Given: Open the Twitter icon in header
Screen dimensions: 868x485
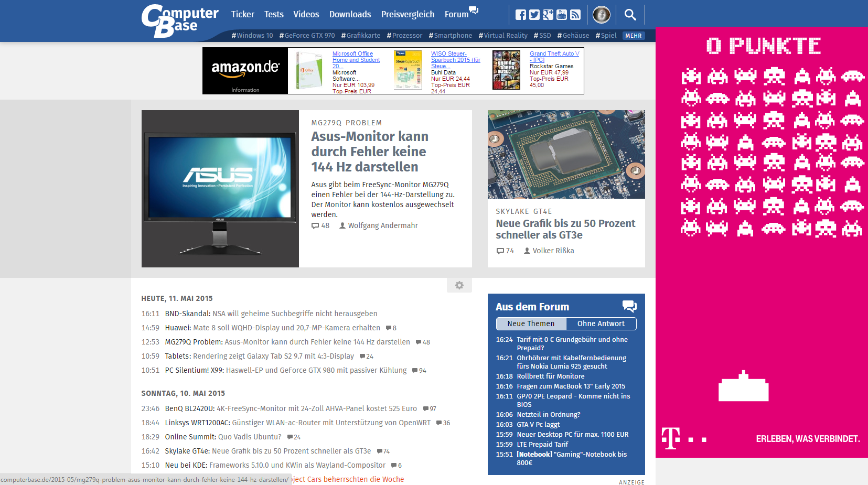Looking at the screenshot, I should [x=534, y=15].
